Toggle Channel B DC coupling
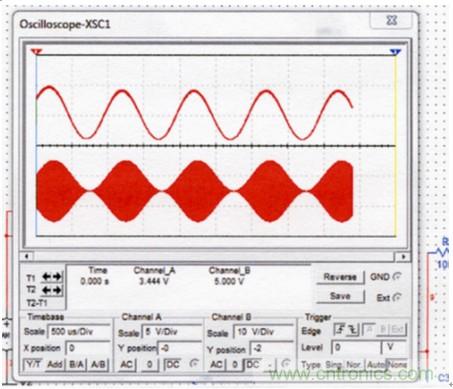This screenshot has width=453, height=389. coord(254,365)
